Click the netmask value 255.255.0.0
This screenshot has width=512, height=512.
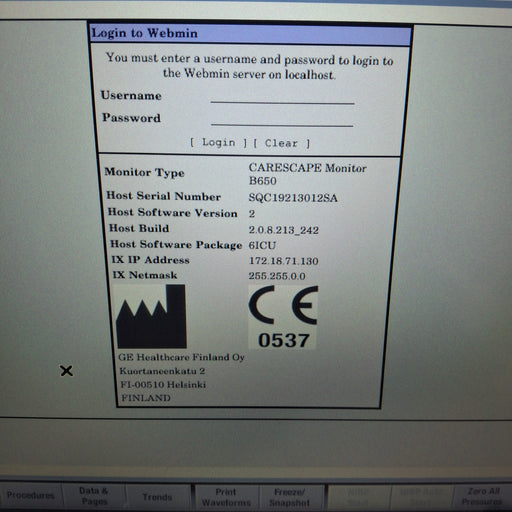277,276
